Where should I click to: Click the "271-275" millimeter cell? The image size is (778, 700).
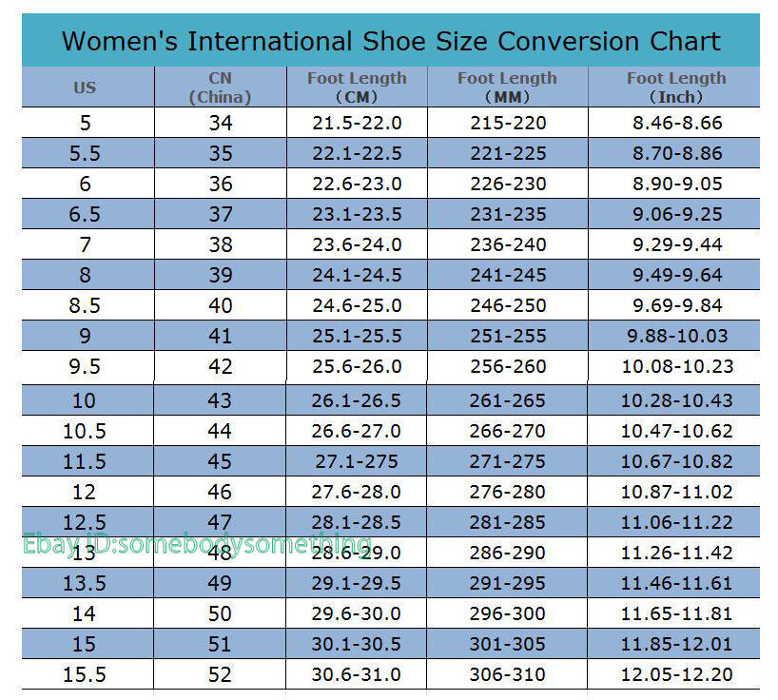click(507, 462)
